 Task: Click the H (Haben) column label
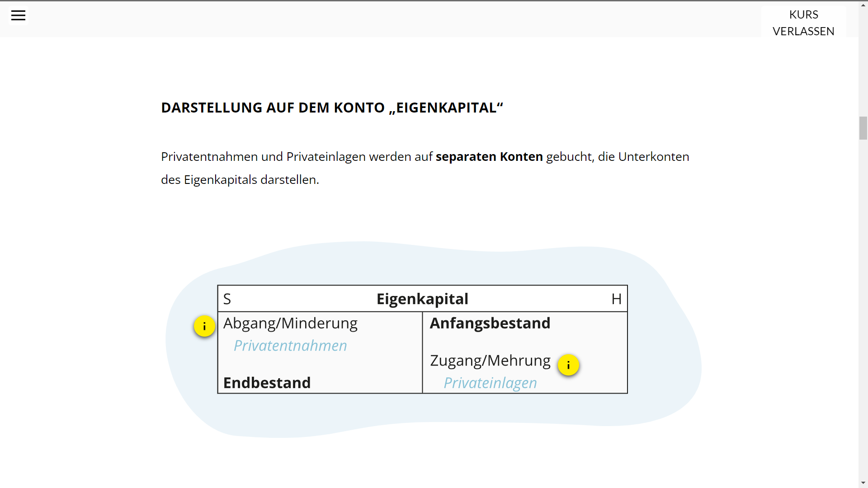[616, 299]
